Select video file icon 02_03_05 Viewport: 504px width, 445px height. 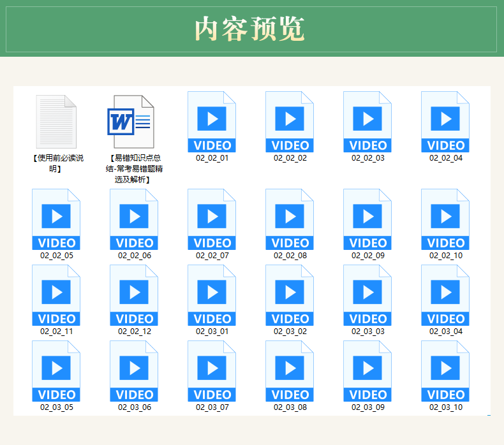[x=56, y=371]
